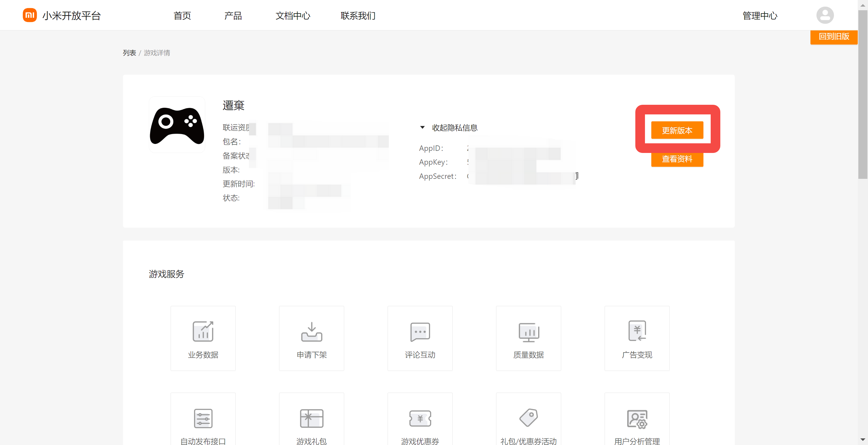868x445 pixels.
Task: Open the user avatar account icon
Action: point(825,15)
